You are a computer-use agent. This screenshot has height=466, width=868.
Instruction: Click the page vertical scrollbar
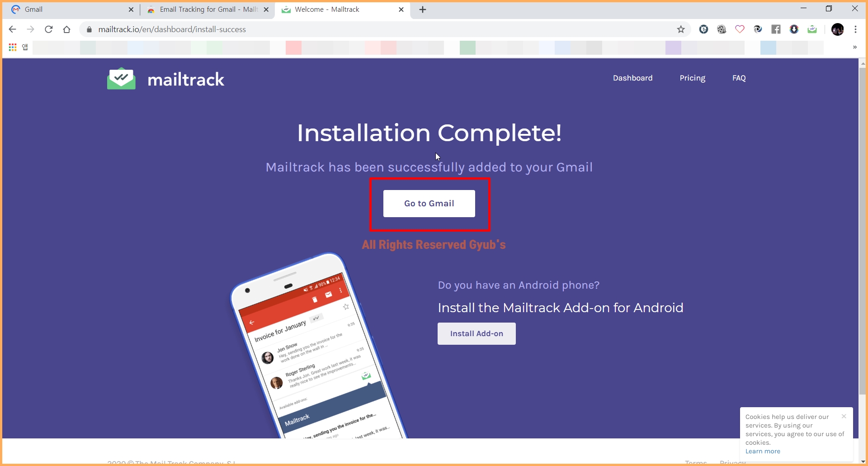[x=862, y=231]
